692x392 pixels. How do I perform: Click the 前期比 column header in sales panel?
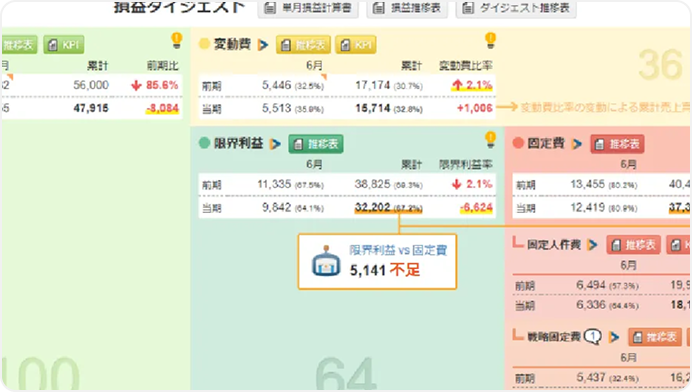(163, 66)
